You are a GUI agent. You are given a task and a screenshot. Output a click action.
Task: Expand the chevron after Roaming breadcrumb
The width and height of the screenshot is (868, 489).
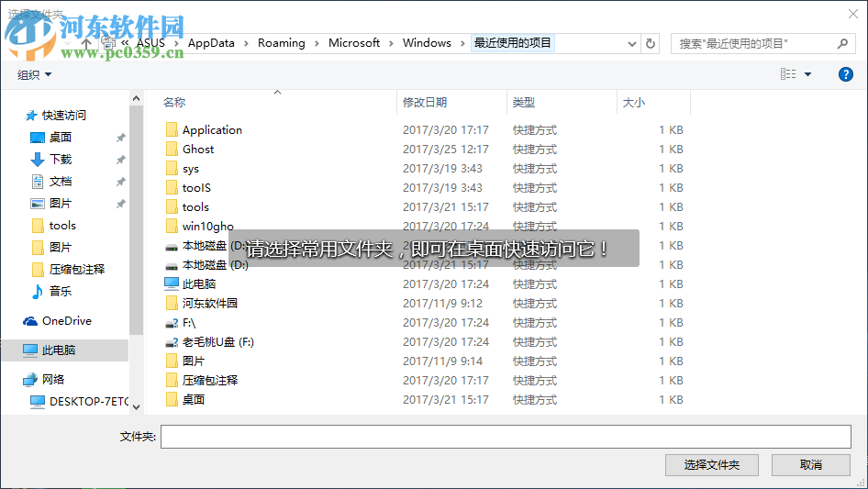click(317, 44)
